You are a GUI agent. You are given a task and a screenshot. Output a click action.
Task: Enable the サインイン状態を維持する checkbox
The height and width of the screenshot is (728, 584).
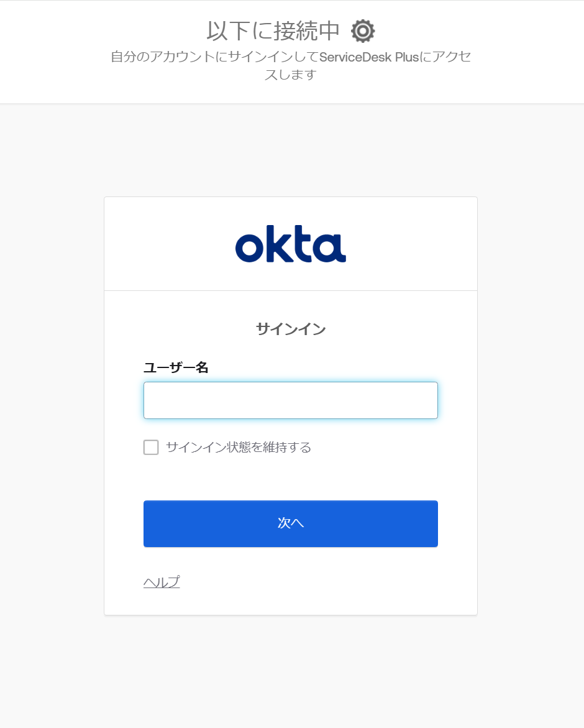(151, 447)
